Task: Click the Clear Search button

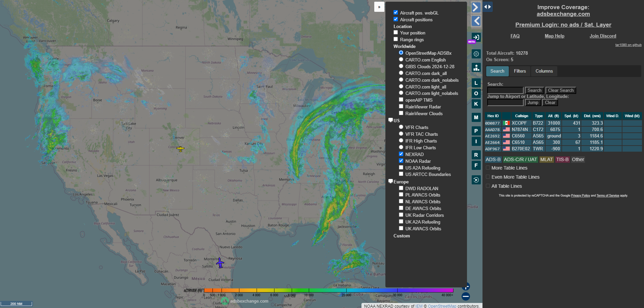Action: coord(560,90)
